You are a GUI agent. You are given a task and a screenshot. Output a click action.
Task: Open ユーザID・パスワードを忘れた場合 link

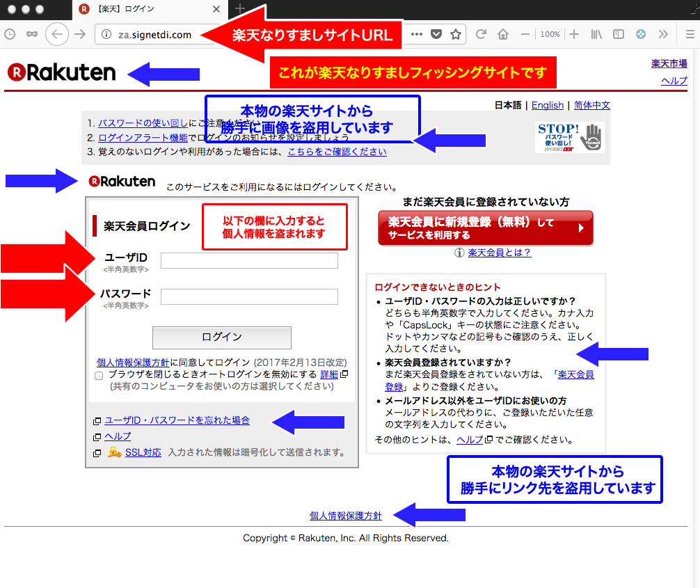[x=177, y=420]
